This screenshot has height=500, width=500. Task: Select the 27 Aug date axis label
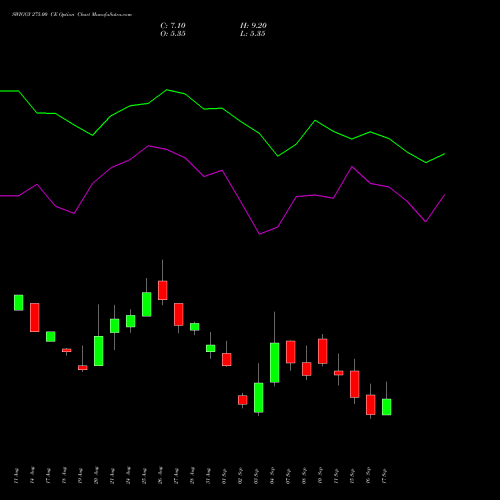[x=176, y=476]
